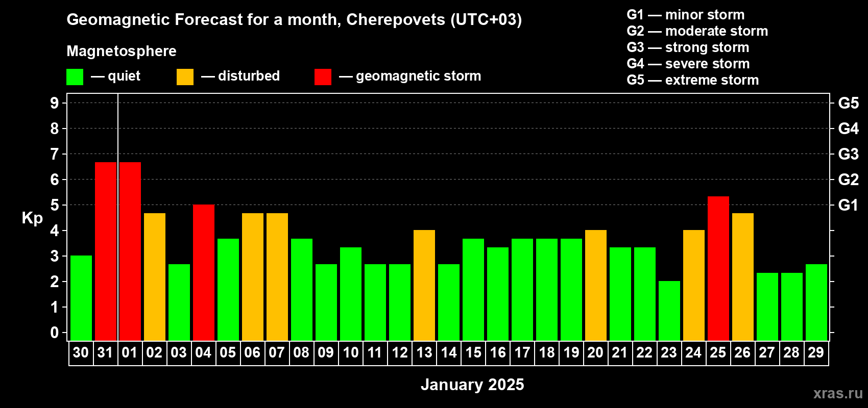The width and height of the screenshot is (868, 408).
Task: Click the green quiet legend swatch
Action: point(75,77)
